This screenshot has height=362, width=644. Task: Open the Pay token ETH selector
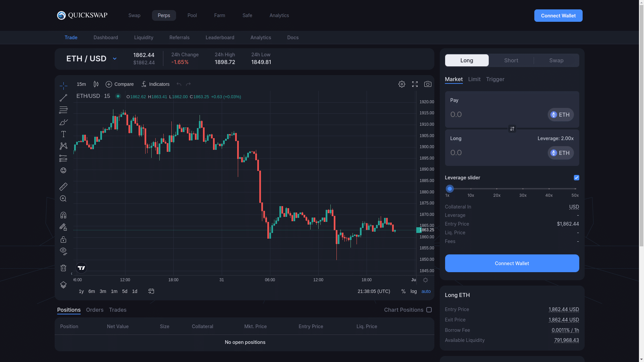[x=560, y=115]
